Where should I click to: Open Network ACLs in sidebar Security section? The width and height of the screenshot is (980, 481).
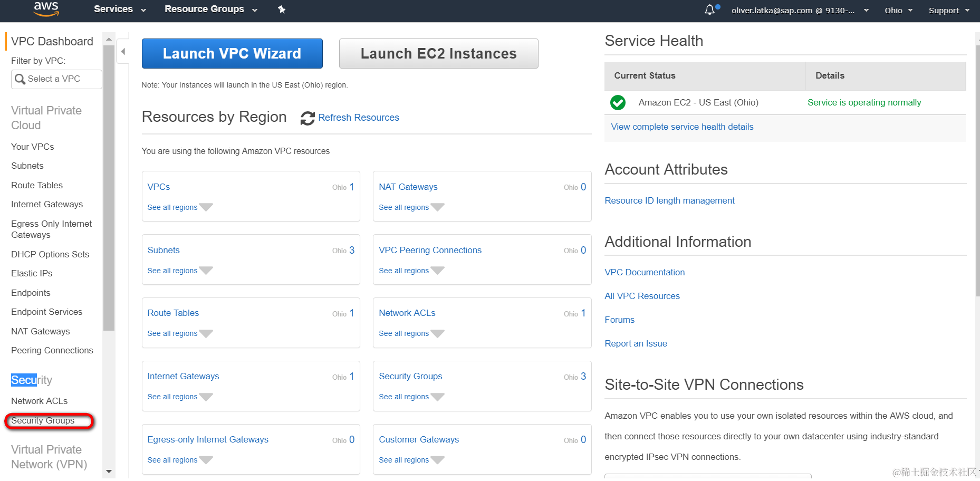40,401
